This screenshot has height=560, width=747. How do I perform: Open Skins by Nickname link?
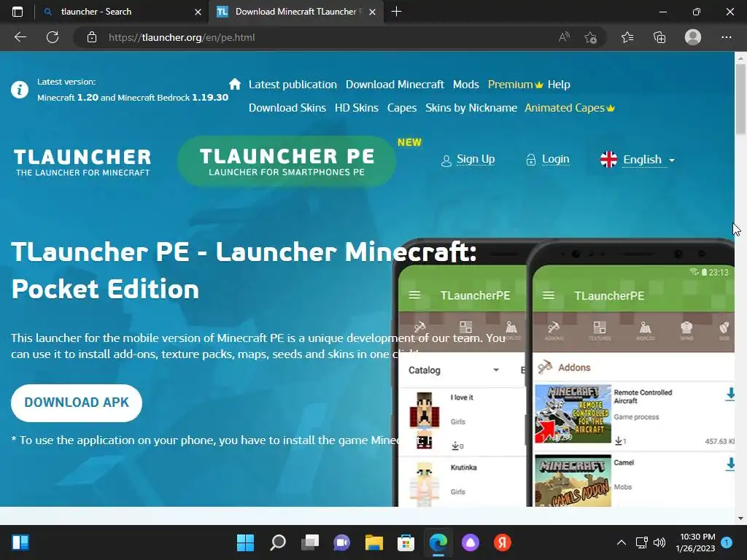pyautogui.click(x=471, y=108)
